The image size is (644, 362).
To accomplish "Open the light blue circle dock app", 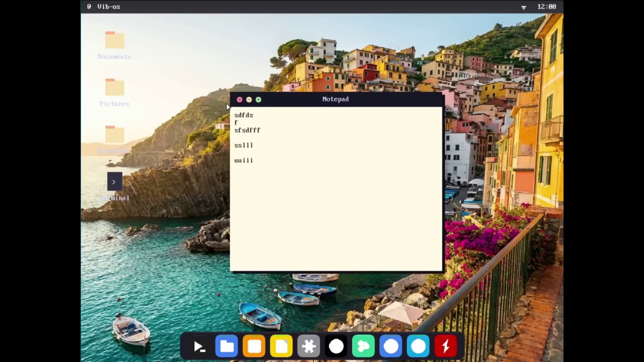I will pos(418,346).
